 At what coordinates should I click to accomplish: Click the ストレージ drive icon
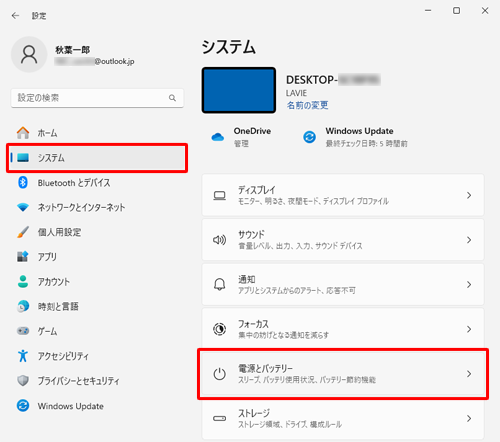[x=219, y=418]
